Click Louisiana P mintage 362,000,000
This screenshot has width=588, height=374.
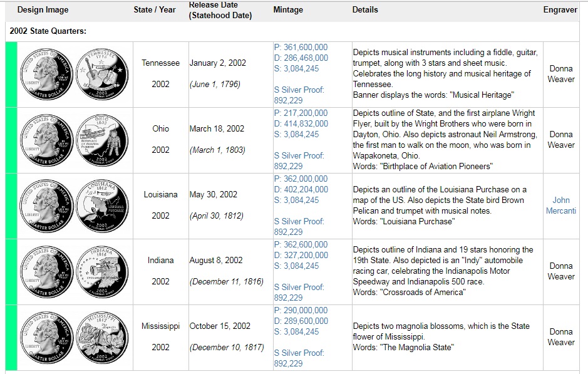[x=301, y=179]
